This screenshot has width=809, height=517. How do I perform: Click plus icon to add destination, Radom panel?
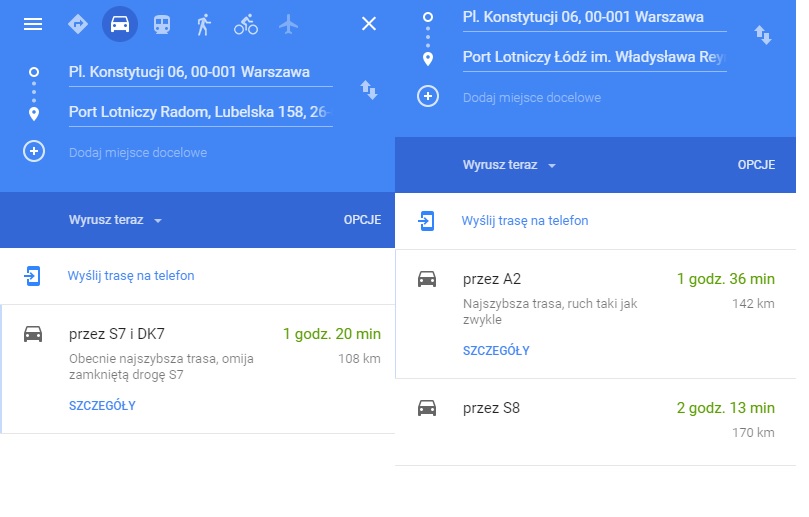pyautogui.click(x=34, y=151)
